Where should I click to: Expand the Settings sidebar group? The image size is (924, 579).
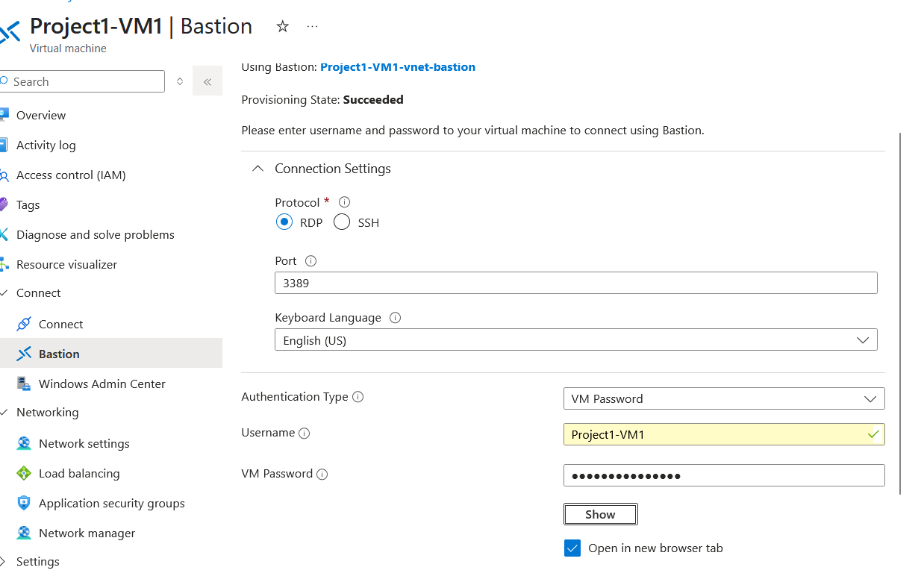4,562
